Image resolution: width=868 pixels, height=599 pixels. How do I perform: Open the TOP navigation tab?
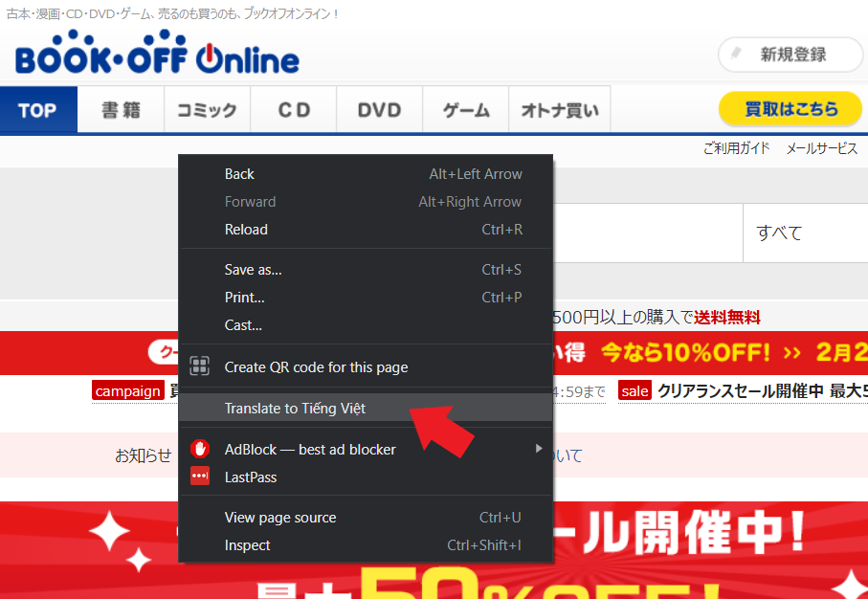pos(38,110)
